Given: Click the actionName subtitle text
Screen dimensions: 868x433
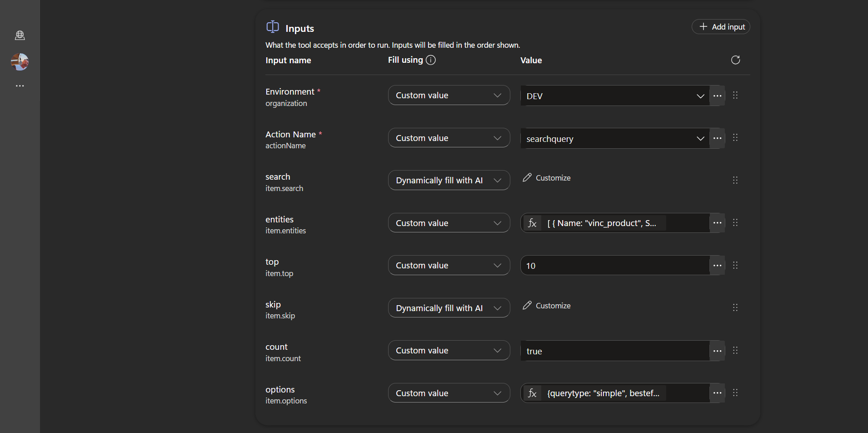Looking at the screenshot, I should (285, 146).
